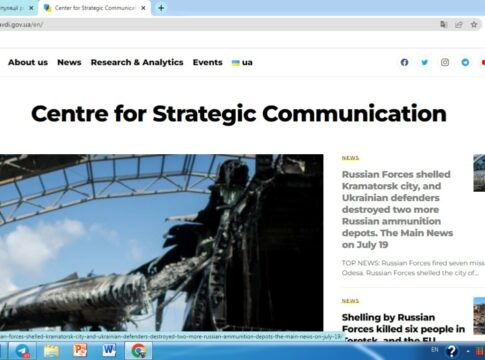The image size is (485, 360).
Task: Open the Twitter social icon
Action: click(x=425, y=62)
